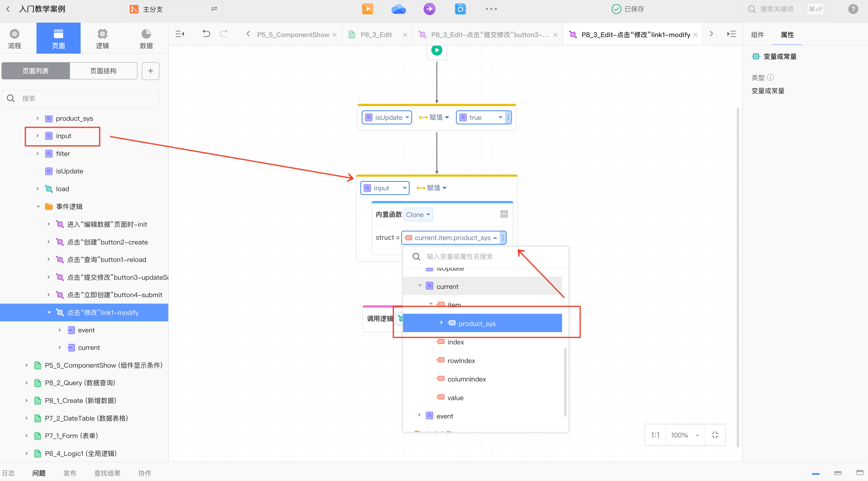Image resolution: width=868 pixels, height=481 pixels.
Task: Open the 100% zoom level dropdown
Action: click(x=685, y=435)
